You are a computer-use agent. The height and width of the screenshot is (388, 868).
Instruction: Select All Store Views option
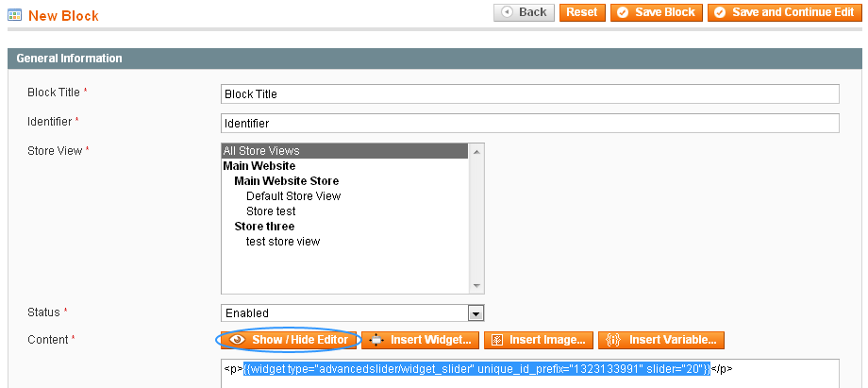[x=345, y=151]
